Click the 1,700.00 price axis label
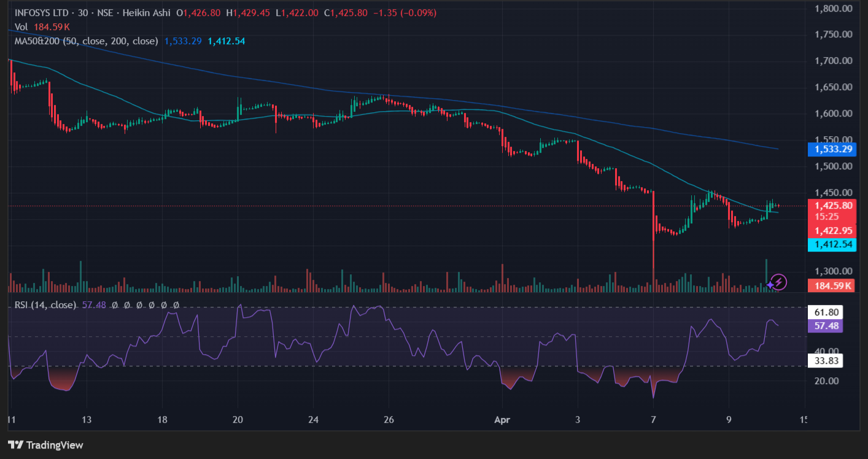Image resolution: width=868 pixels, height=459 pixels. pos(834,61)
